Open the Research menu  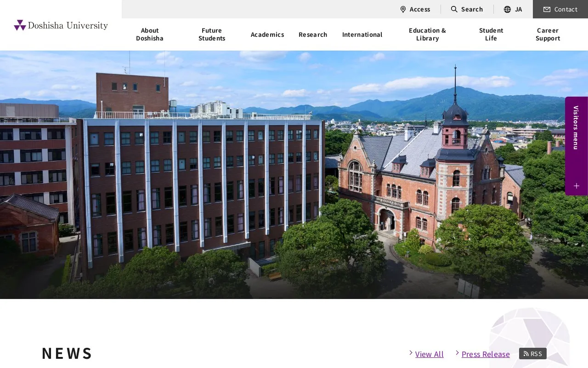(x=313, y=34)
